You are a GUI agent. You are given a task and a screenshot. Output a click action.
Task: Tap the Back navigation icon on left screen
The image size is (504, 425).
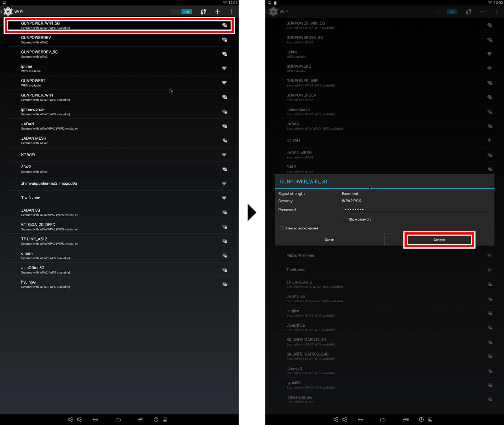[x=95, y=420]
